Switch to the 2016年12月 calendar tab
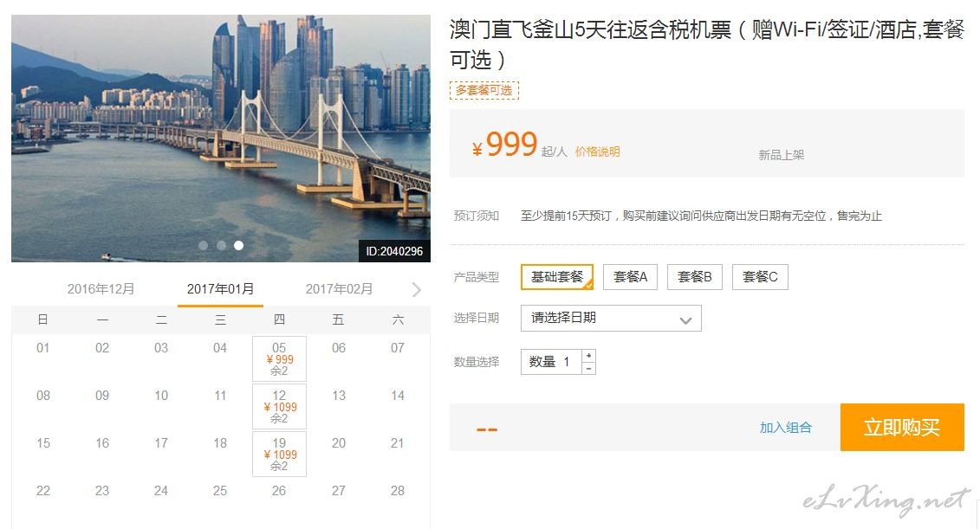980x529 pixels. [101, 289]
